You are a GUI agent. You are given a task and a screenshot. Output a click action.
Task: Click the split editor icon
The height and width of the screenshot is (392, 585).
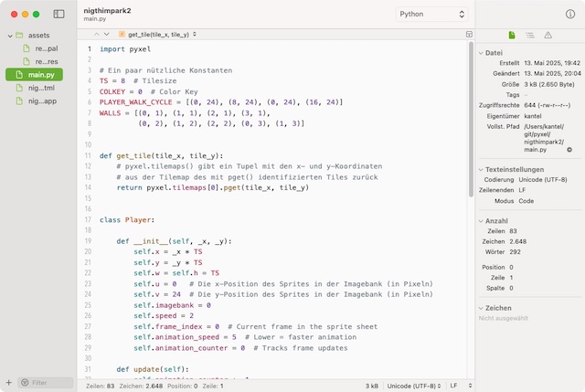pos(466,34)
